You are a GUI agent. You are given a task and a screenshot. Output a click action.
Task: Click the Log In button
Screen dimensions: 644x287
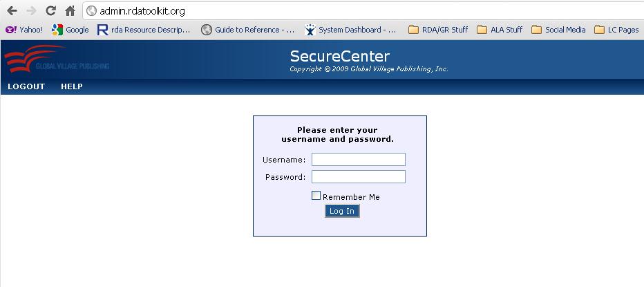click(x=342, y=211)
